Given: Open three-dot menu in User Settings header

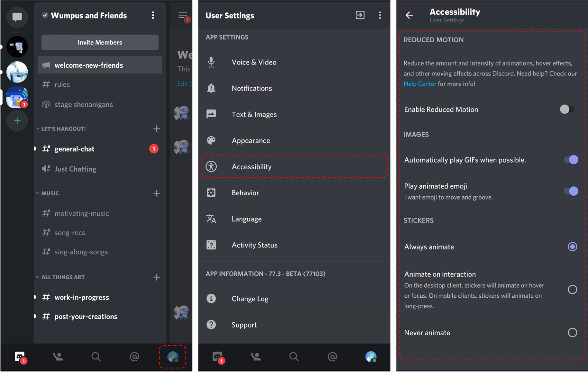Looking at the screenshot, I should pyautogui.click(x=380, y=15).
